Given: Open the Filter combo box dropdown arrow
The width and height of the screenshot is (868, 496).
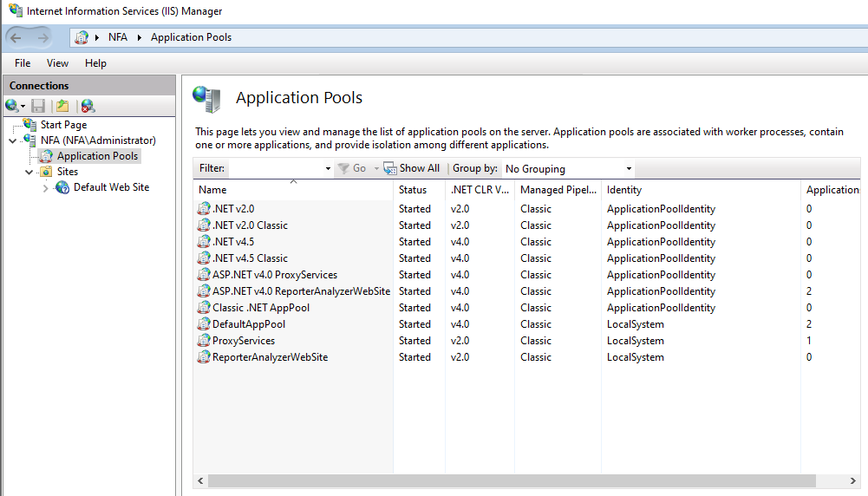Looking at the screenshot, I should [328, 169].
